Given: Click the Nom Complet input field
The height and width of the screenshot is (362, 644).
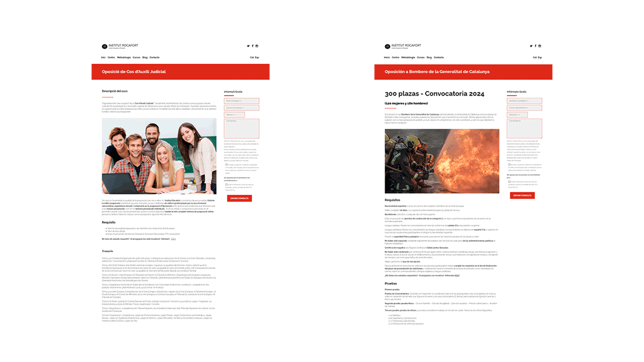Looking at the screenshot, I should [x=241, y=101].
